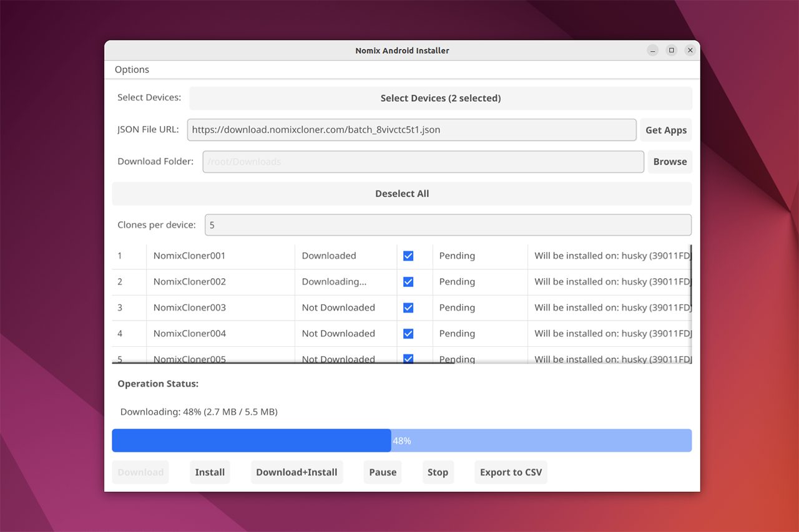Uncheck the NomixCloner001 checkbox
The image size is (799, 532).
(408, 256)
